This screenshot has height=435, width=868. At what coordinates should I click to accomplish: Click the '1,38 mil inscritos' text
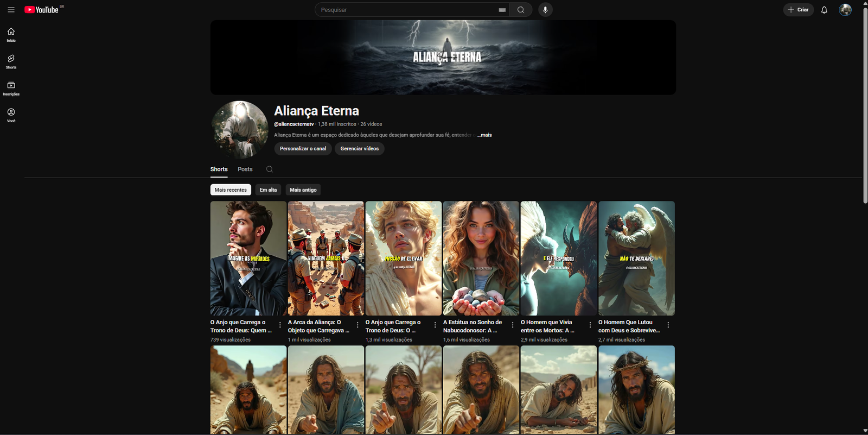[x=337, y=124]
